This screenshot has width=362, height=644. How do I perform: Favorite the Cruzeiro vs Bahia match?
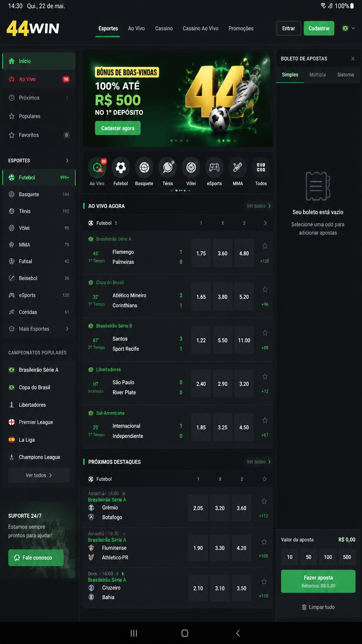pyautogui.click(x=264, y=582)
